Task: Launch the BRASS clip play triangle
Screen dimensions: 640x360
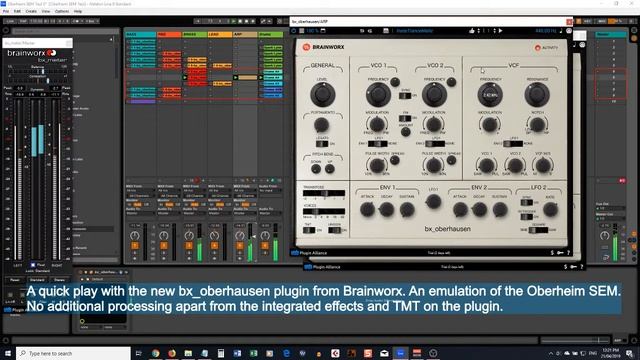Action: pos(185,77)
